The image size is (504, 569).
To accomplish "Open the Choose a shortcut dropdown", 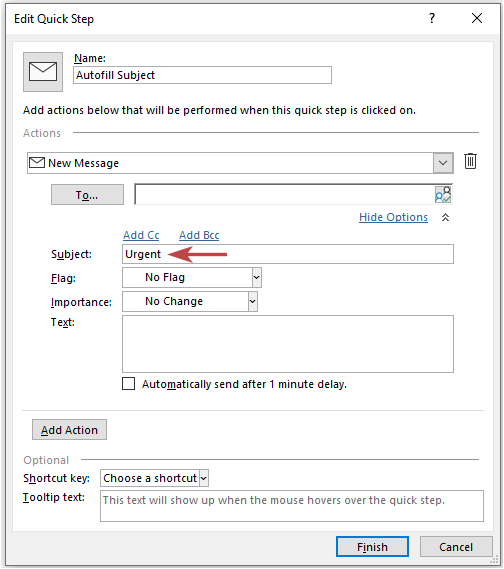I will pyautogui.click(x=155, y=478).
